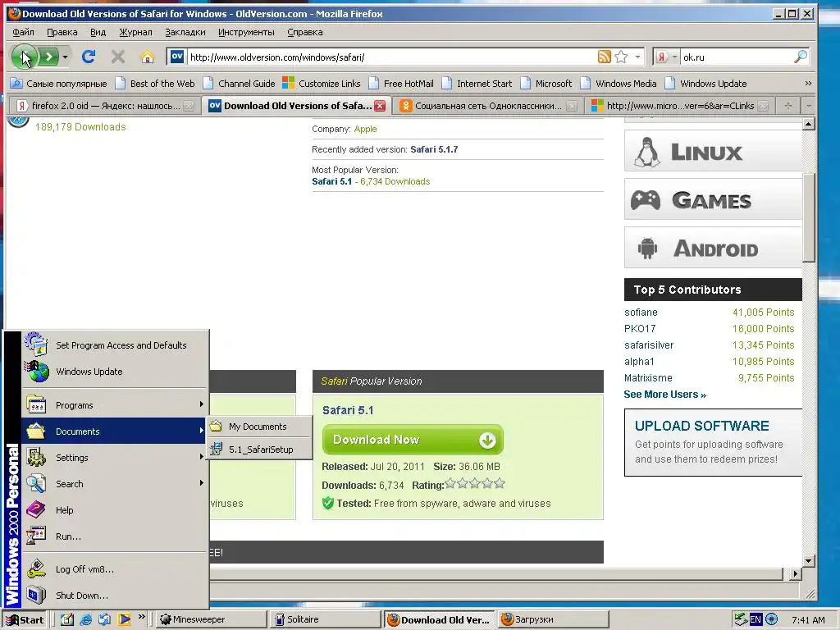Open the Инструменты menu
This screenshot has height=630, width=840.
(246, 32)
